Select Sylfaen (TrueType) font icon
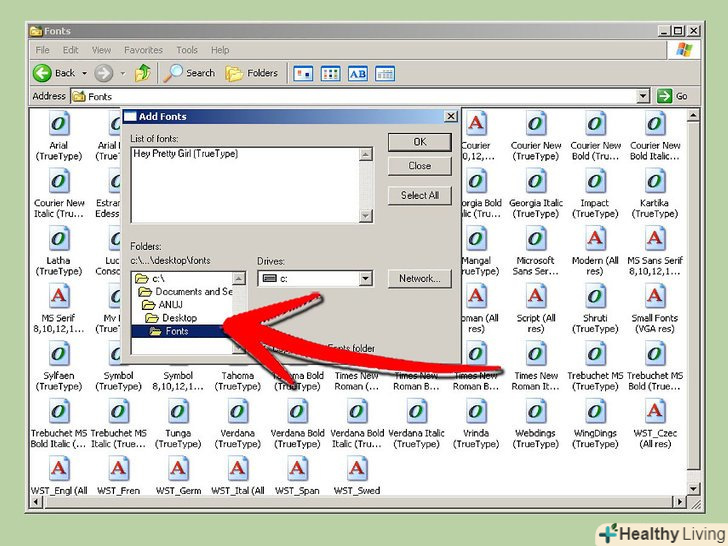The image size is (728, 546). point(59,354)
